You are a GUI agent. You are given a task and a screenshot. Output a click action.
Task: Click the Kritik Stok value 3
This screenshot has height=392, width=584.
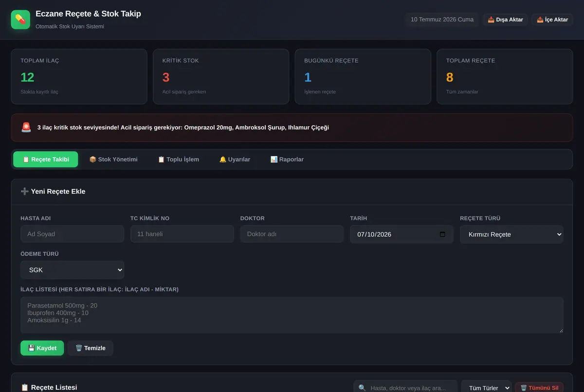[166, 77]
